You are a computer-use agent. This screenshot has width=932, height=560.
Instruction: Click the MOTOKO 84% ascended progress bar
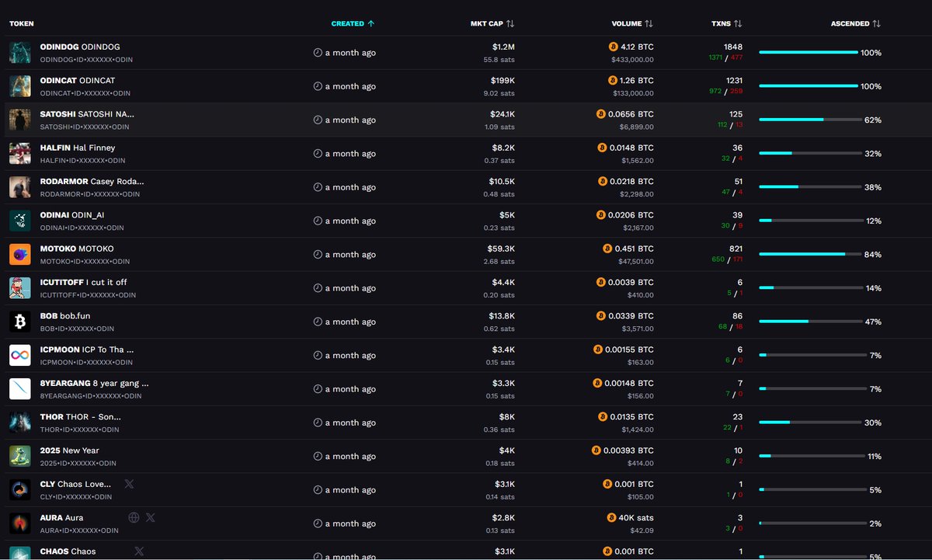(x=810, y=255)
